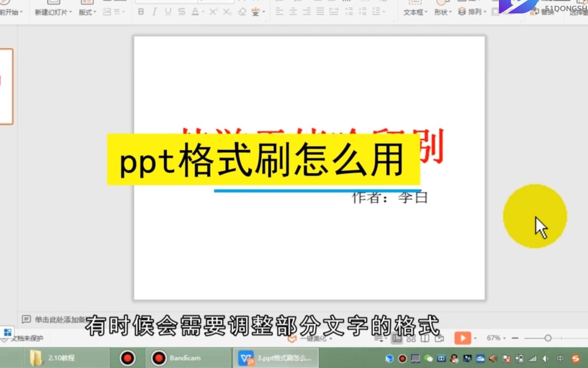The width and height of the screenshot is (588, 368).
Task: Open the 版式 layout dropdown
Action: 88,12
